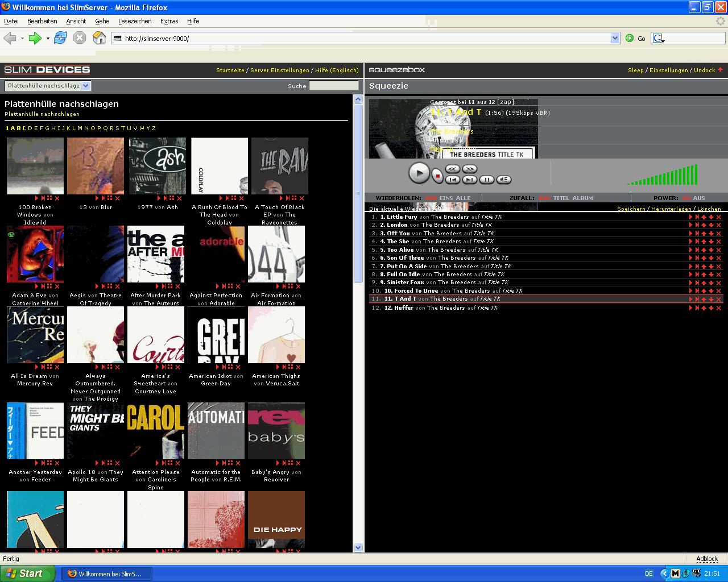Click the fast-forward button in player
728x582 pixels.
coord(470,169)
